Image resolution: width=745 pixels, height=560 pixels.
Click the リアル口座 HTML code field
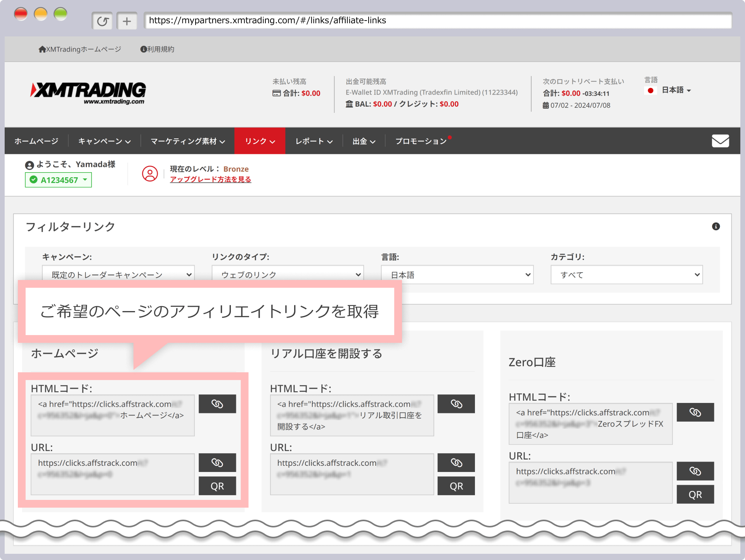[x=352, y=415]
